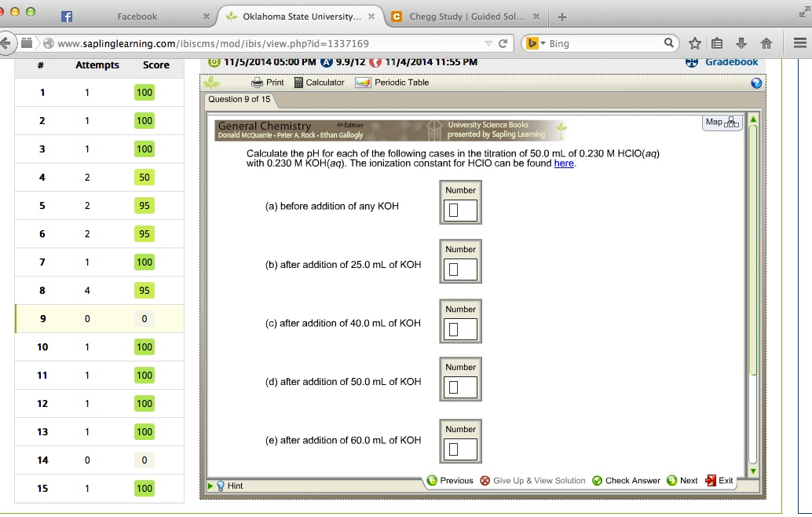Open ionization constant 'here' link
Screen dimensions: 812x517
(564, 163)
